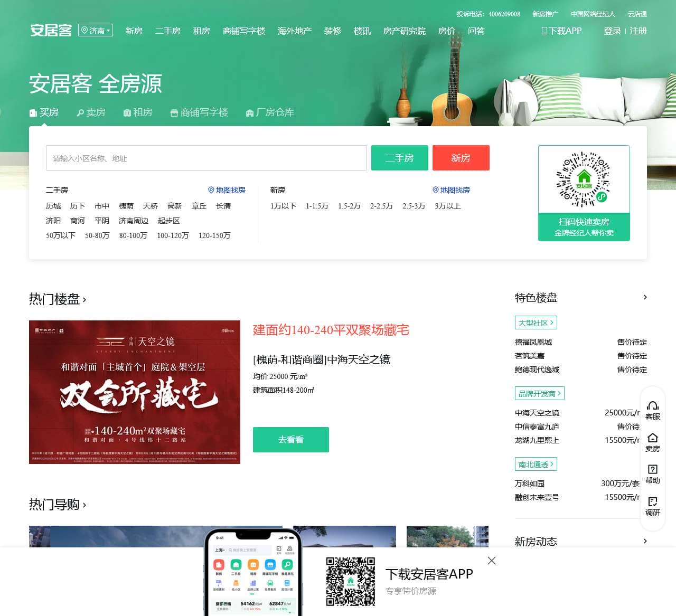
Task: Choose the 100-120万 price filter
Action: coord(173,235)
